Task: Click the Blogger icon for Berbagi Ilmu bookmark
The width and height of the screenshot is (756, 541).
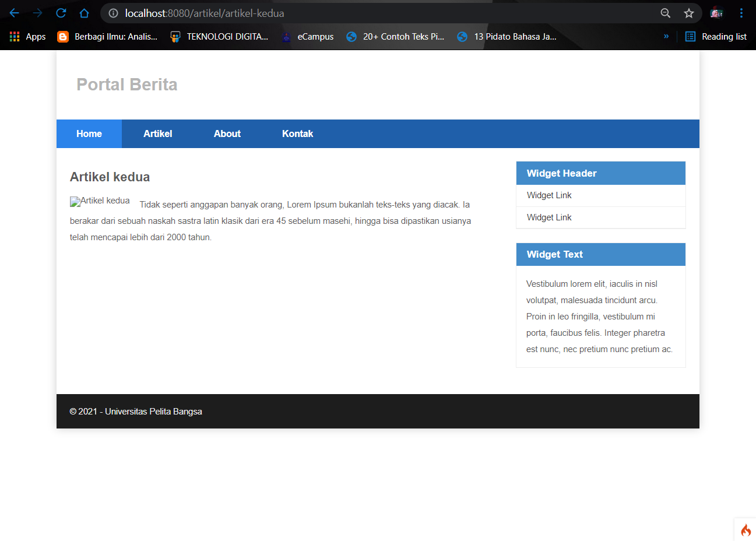Action: 62,36
